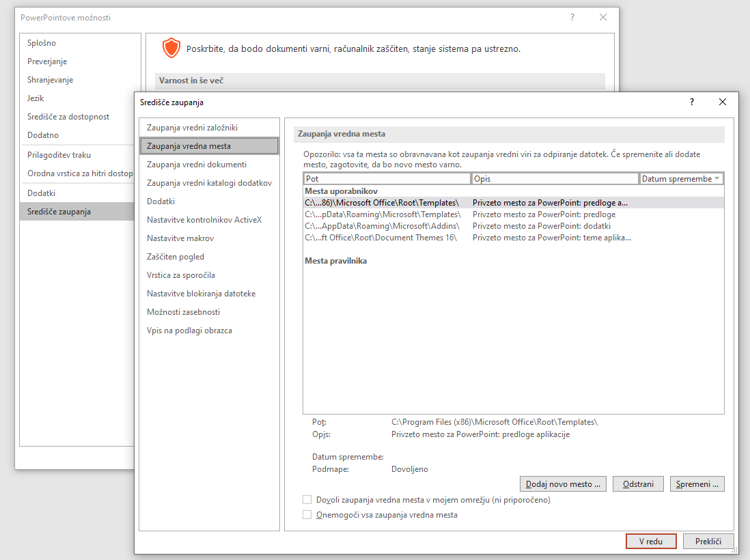Select Zaupanja vredni založniki category
This screenshot has height=560, width=750.
pos(209,128)
